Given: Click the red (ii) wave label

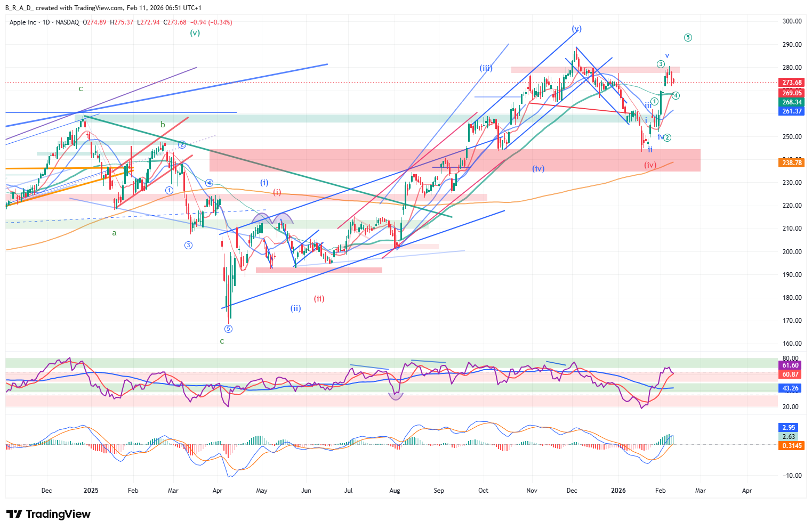Looking at the screenshot, I should 319,299.
